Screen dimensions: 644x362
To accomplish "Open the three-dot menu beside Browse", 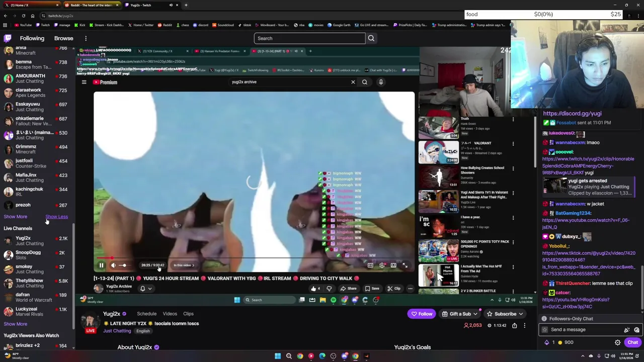I will click(86, 38).
